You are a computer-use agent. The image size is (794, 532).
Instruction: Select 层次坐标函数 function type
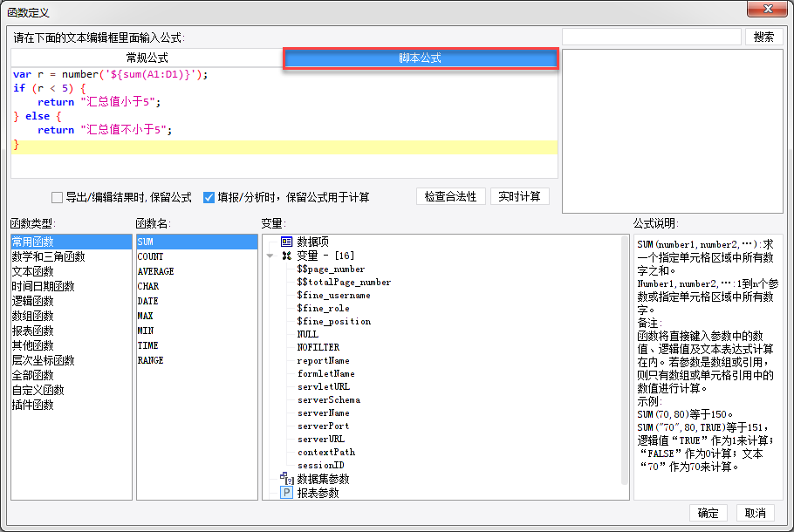tap(71, 360)
